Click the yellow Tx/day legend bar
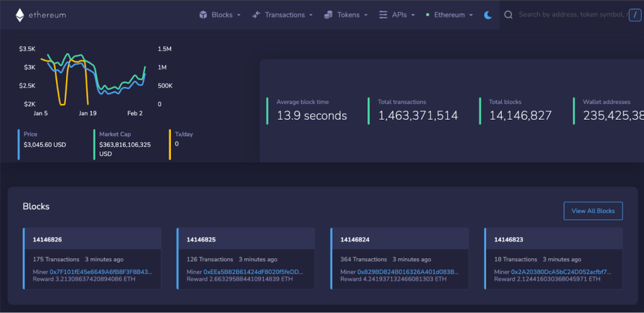644x313 pixels. pos(170,144)
